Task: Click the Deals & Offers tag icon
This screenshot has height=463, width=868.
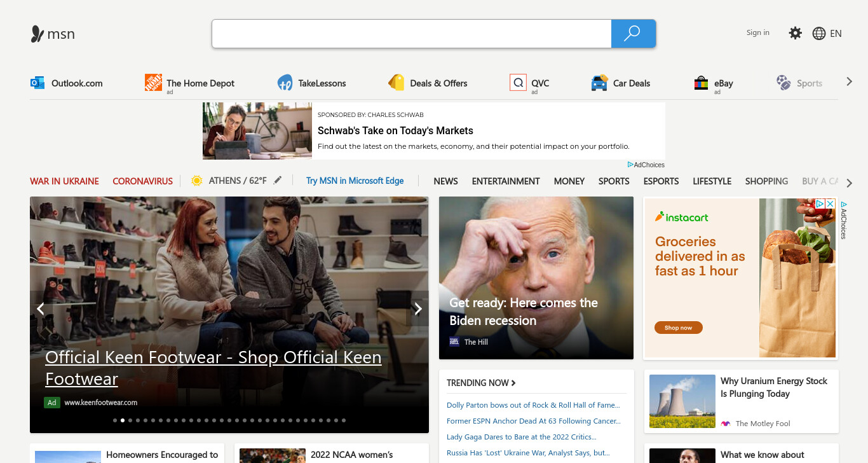Action: (397, 83)
